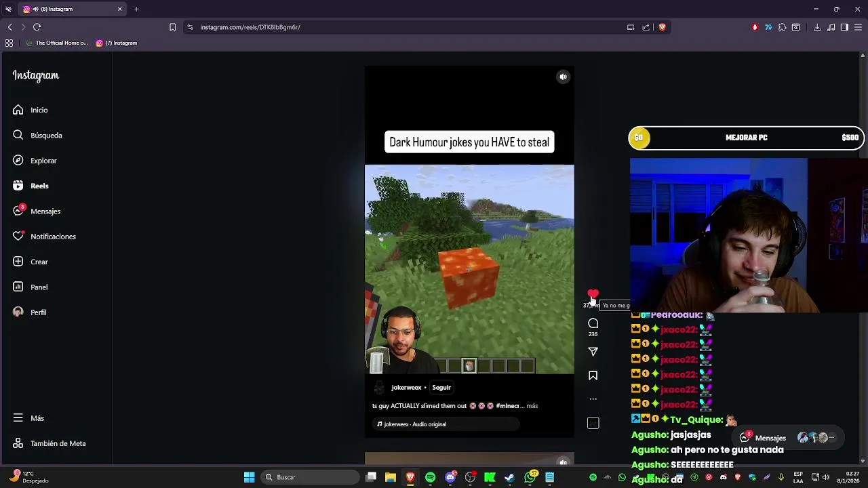Go back with the browser back arrow
The image size is (868, 488).
pos(10,27)
